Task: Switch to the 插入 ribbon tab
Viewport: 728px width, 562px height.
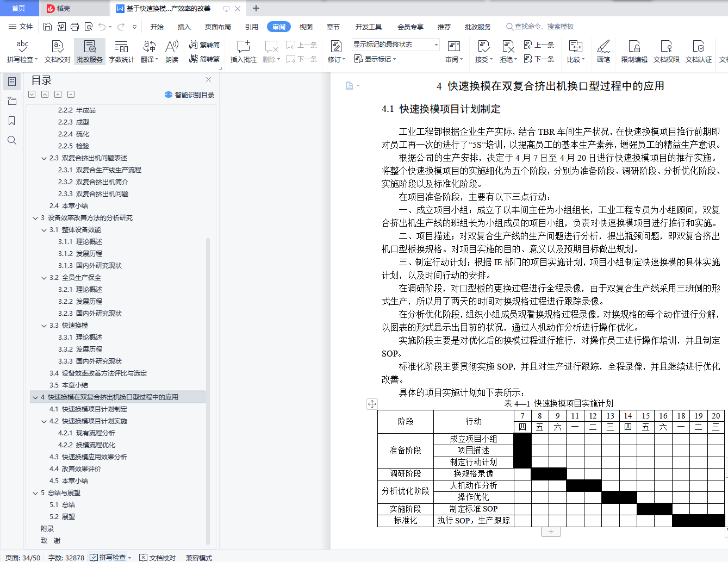Action: (184, 27)
